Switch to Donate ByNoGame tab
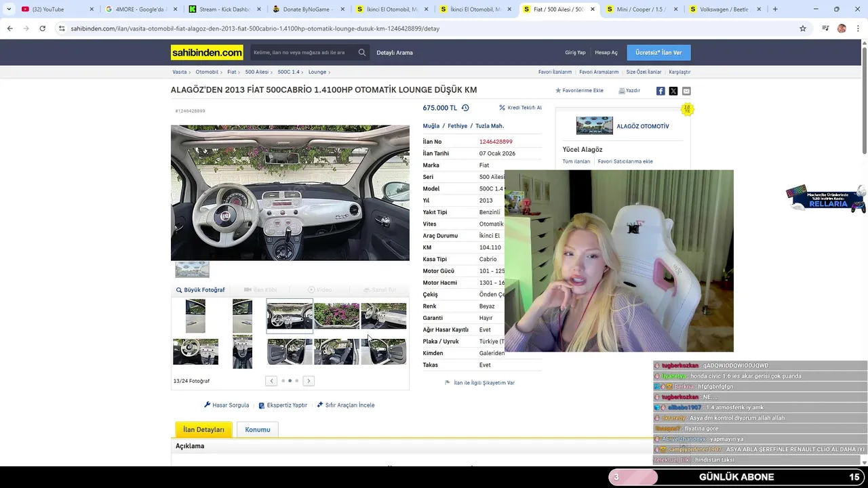Viewport: 868px width, 488px height. tap(309, 9)
